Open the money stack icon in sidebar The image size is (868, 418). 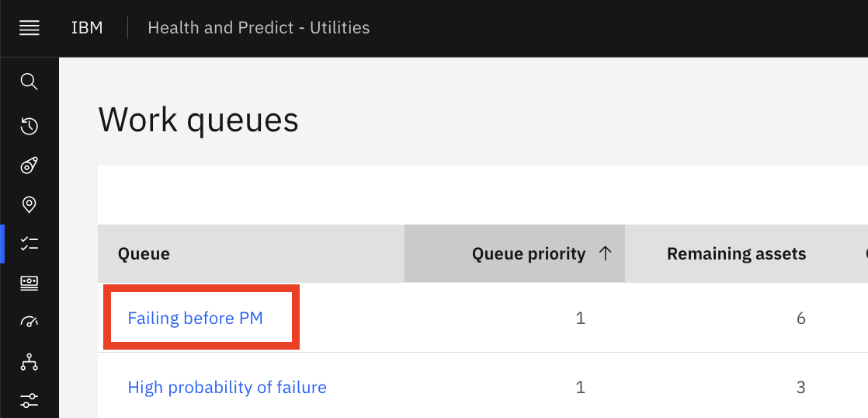(x=30, y=283)
